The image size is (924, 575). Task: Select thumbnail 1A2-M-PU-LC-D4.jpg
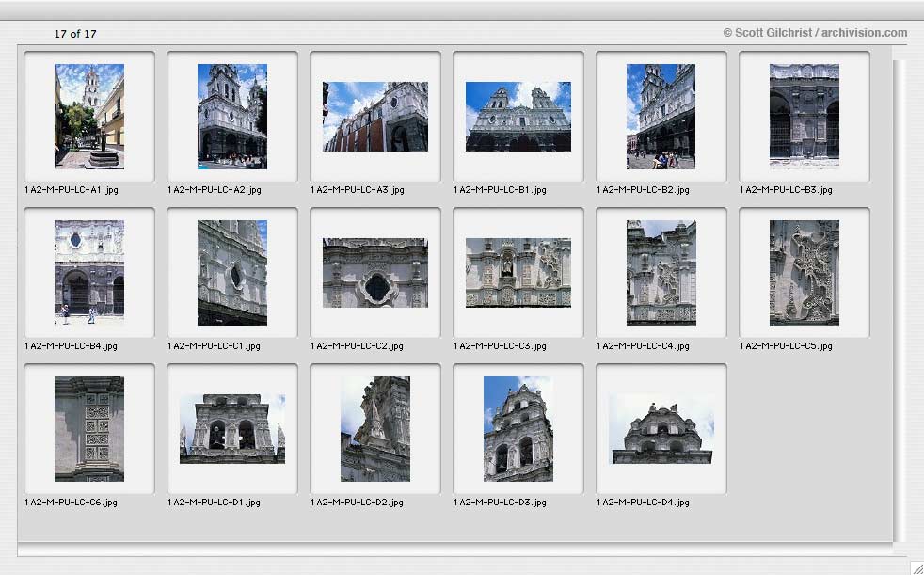click(661, 429)
